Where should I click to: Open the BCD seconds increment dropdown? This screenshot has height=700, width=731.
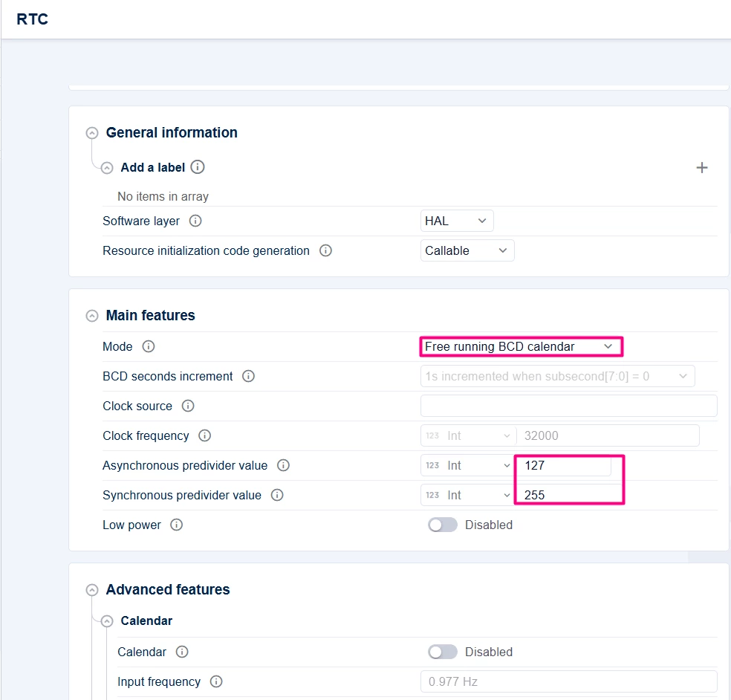(558, 376)
